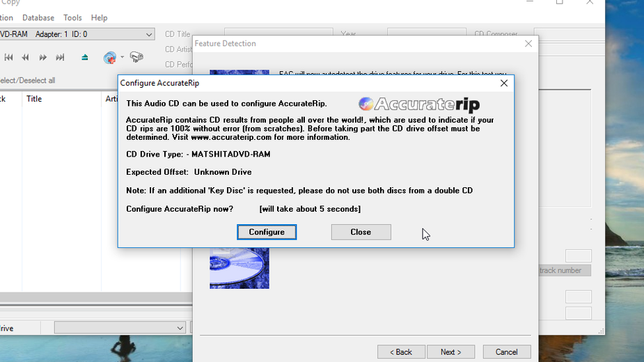Click the rewind playback icon
The width and height of the screenshot is (644, 362).
[x=26, y=58]
